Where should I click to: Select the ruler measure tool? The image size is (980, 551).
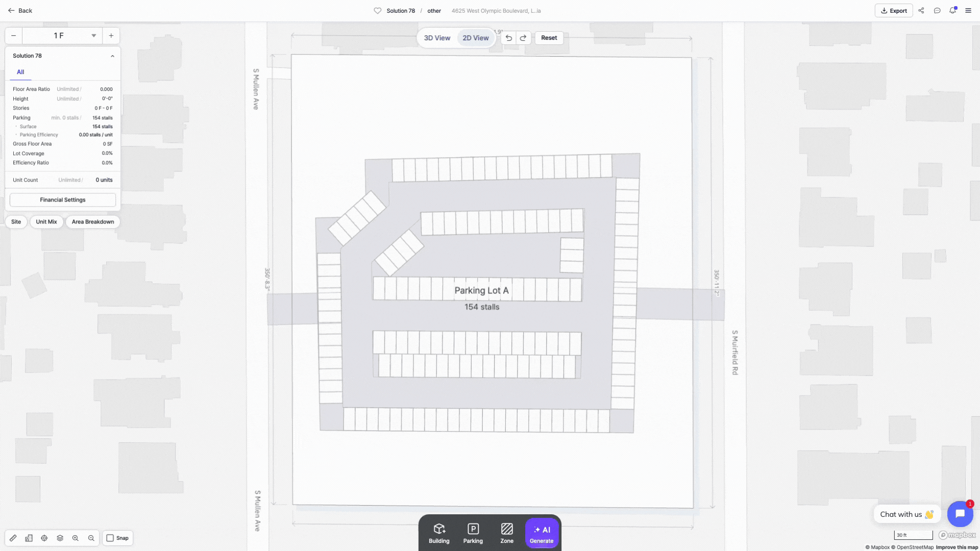pyautogui.click(x=13, y=538)
